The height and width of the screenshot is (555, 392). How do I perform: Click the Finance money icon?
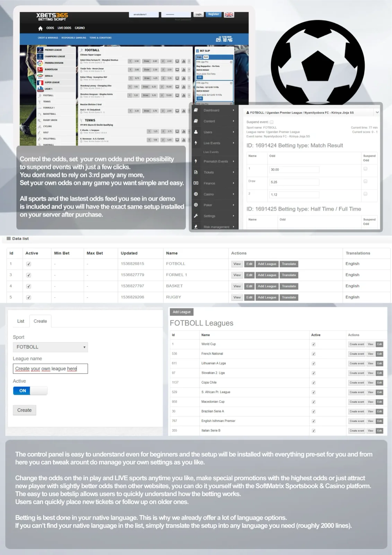point(196,183)
